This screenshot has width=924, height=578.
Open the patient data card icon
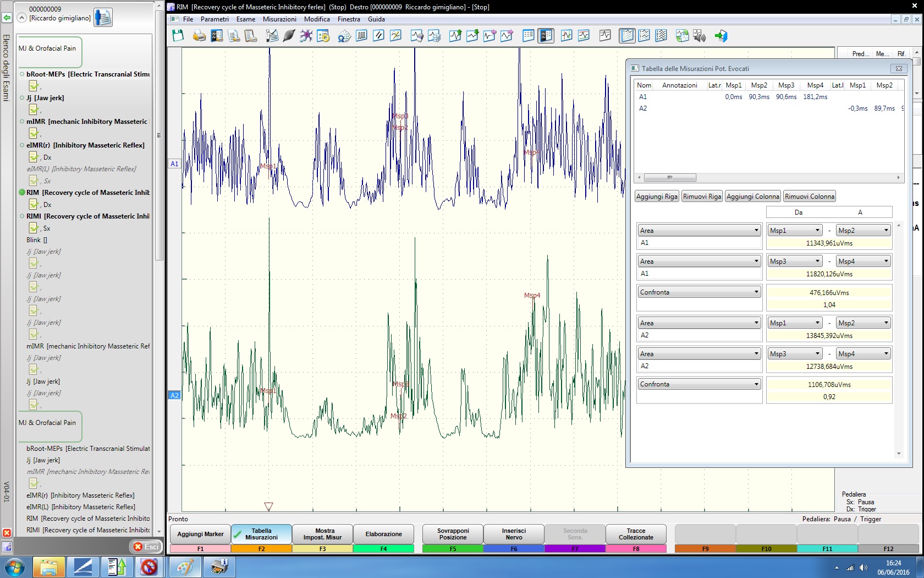pos(103,17)
